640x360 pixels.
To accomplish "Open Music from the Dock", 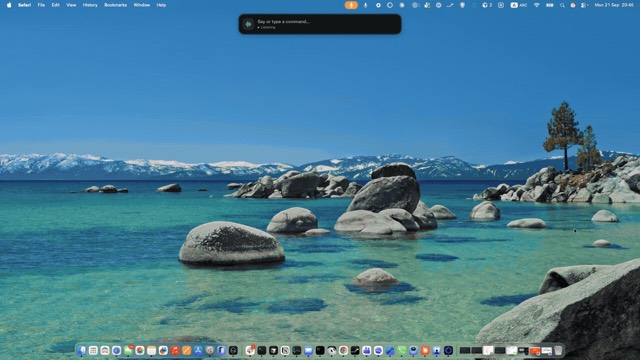I will click(x=175, y=350).
